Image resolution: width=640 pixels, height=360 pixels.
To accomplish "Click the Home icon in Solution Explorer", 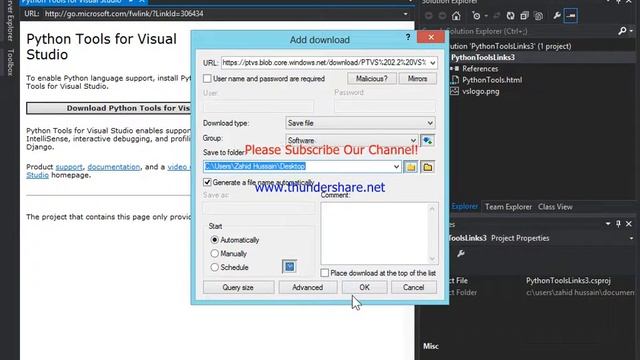I will pyautogui.click(x=456, y=16).
